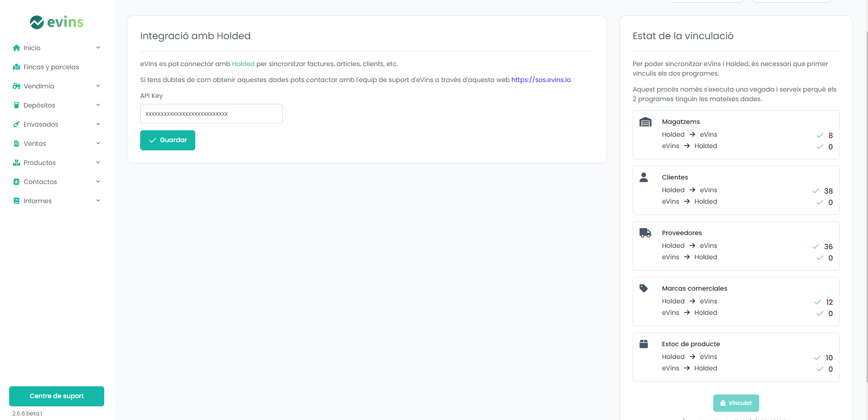Screen dimensions: 868x420
Task: Click the Marcas comerciales card title
Action: [x=695, y=288]
